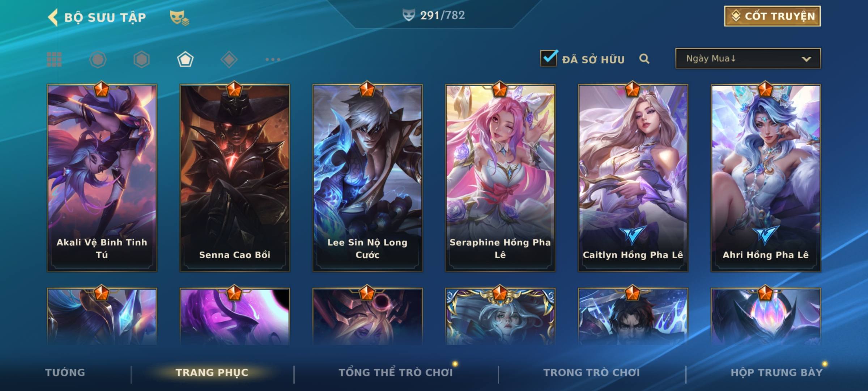Switch to the Tổng Thể Trò Chơi tab
The width and height of the screenshot is (868, 391).
point(396,373)
